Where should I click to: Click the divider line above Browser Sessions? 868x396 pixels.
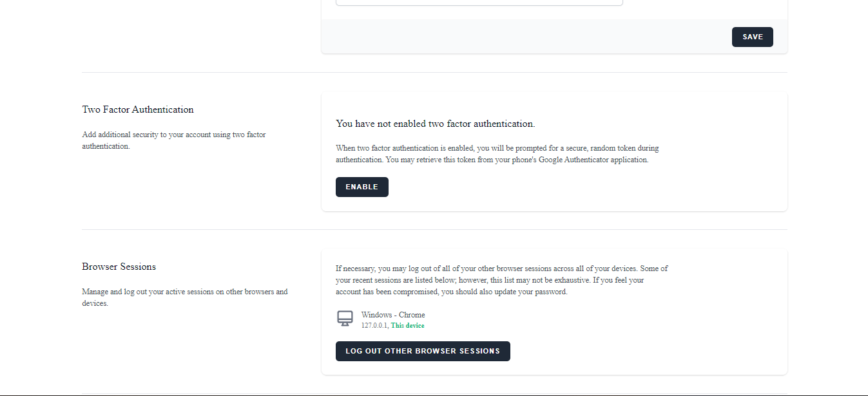pos(434,230)
